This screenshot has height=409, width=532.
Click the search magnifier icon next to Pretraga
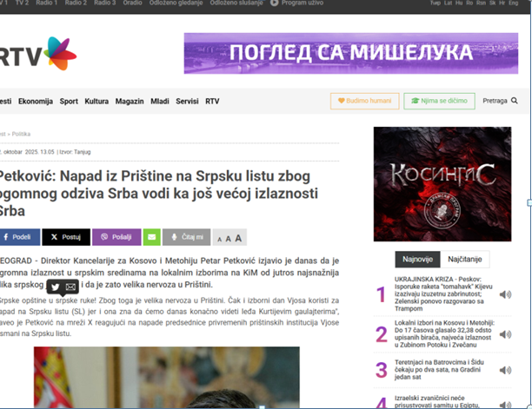pyautogui.click(x=515, y=101)
